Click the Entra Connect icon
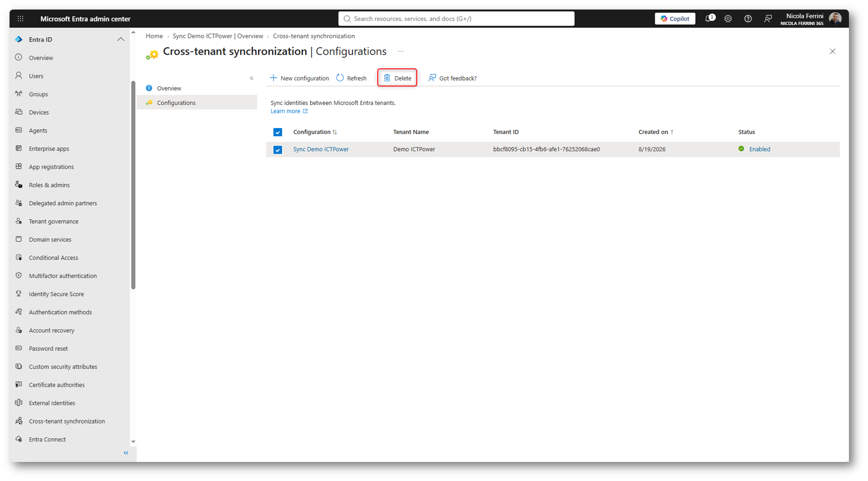The width and height of the screenshot is (868, 481). point(19,439)
